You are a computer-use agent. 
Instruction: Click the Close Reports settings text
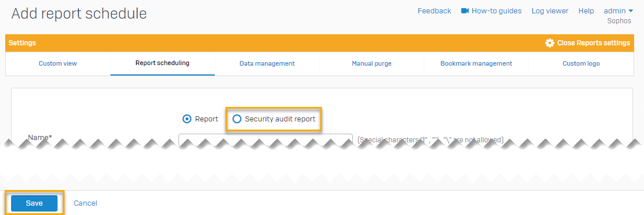(593, 43)
